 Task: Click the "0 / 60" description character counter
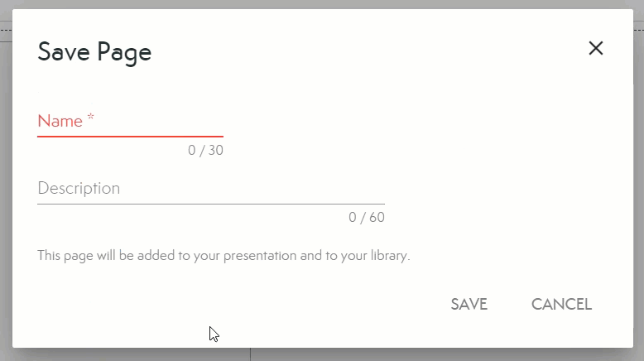[x=367, y=218]
